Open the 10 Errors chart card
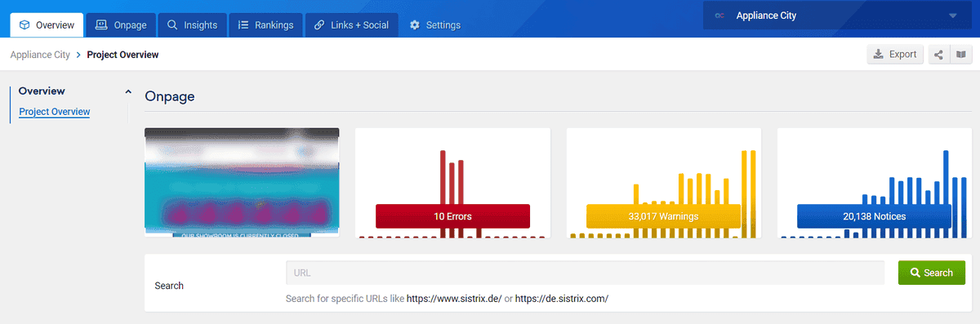The image size is (980, 324). point(452,183)
